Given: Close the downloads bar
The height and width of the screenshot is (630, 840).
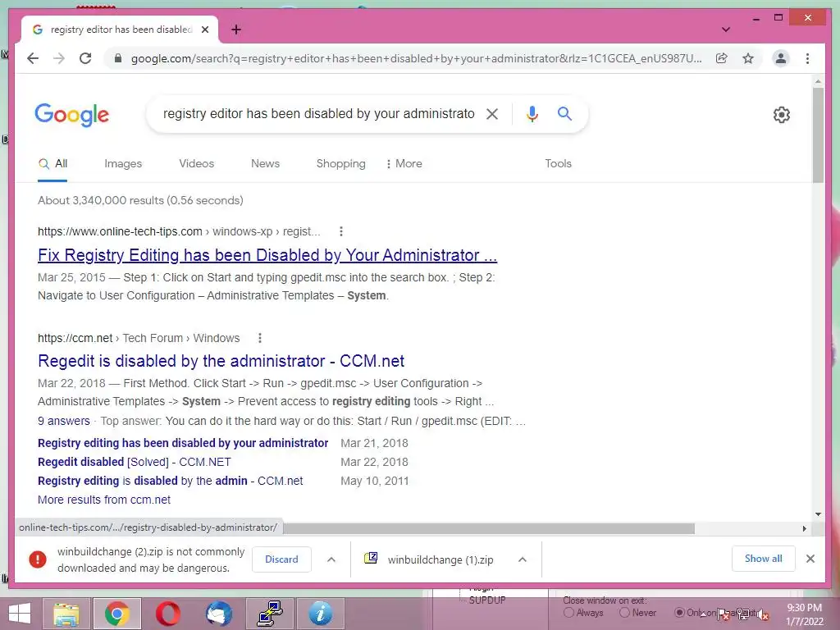Looking at the screenshot, I should tap(810, 559).
